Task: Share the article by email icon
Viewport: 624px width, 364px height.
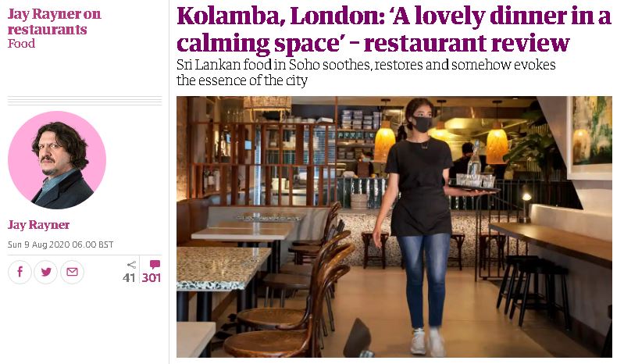Action: pyautogui.click(x=72, y=272)
